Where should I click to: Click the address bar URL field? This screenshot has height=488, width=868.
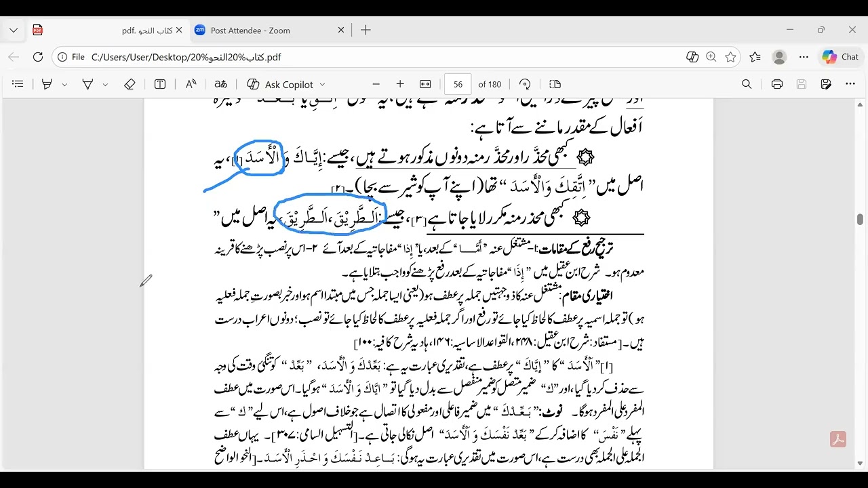pyautogui.click(x=380, y=57)
